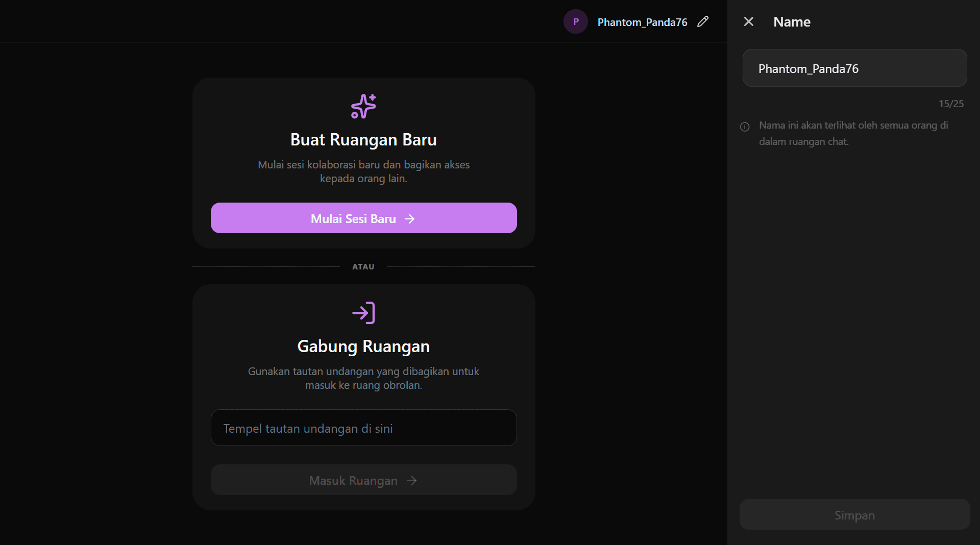Click the Masuk Ruangan button
980x545 pixels.
364,480
